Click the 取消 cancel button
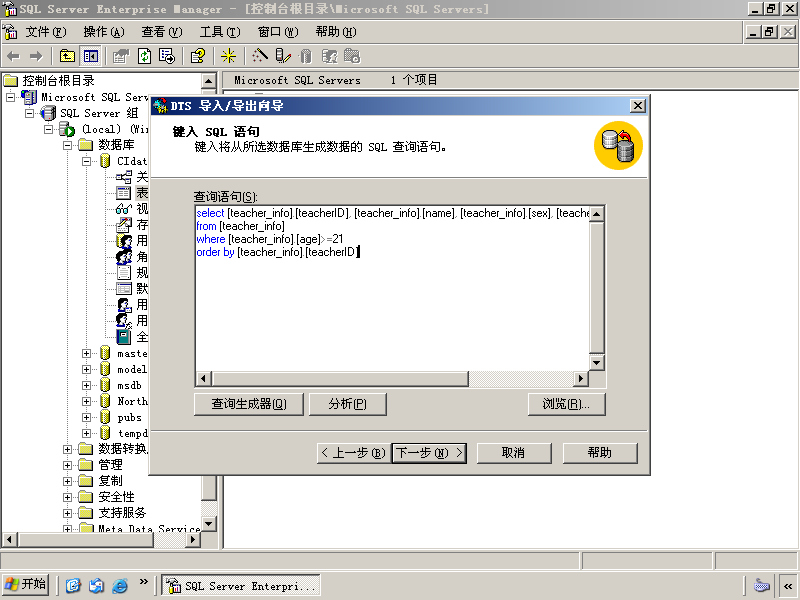Image resolution: width=800 pixels, height=600 pixels. [514, 453]
